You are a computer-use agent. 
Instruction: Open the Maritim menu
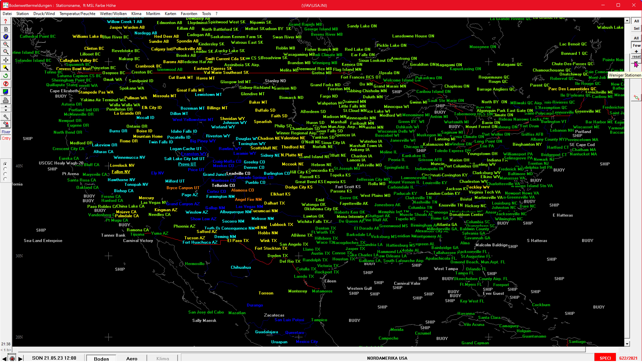pyautogui.click(x=153, y=14)
